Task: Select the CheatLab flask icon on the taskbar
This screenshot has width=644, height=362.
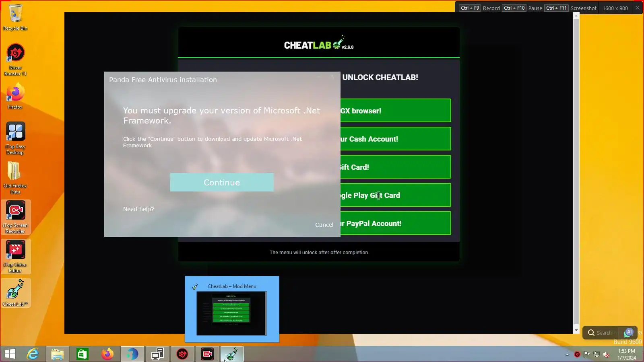Action: click(x=232, y=354)
